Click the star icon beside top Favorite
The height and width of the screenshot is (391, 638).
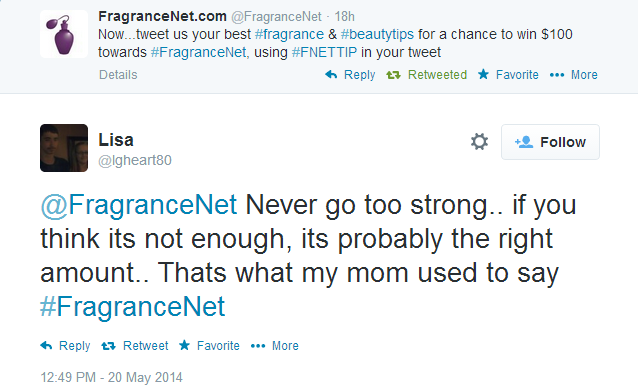point(483,74)
